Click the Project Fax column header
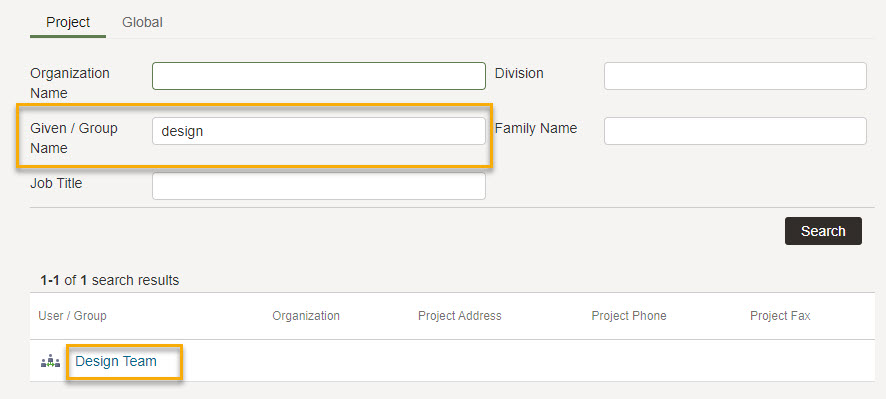 [x=780, y=316]
